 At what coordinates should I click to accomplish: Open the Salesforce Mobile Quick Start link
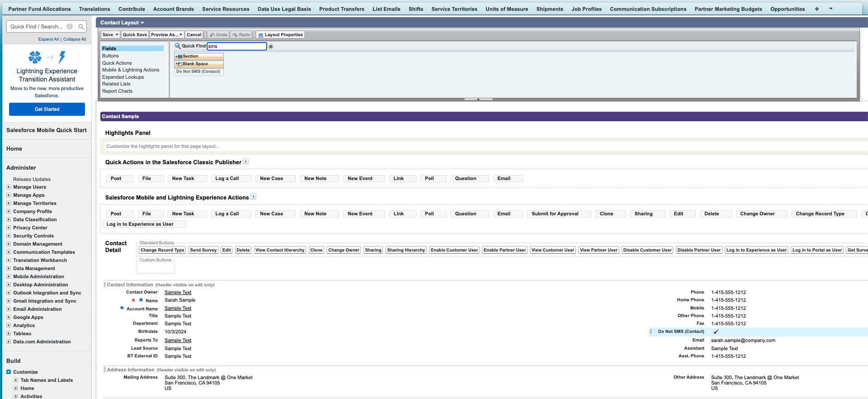coord(47,130)
